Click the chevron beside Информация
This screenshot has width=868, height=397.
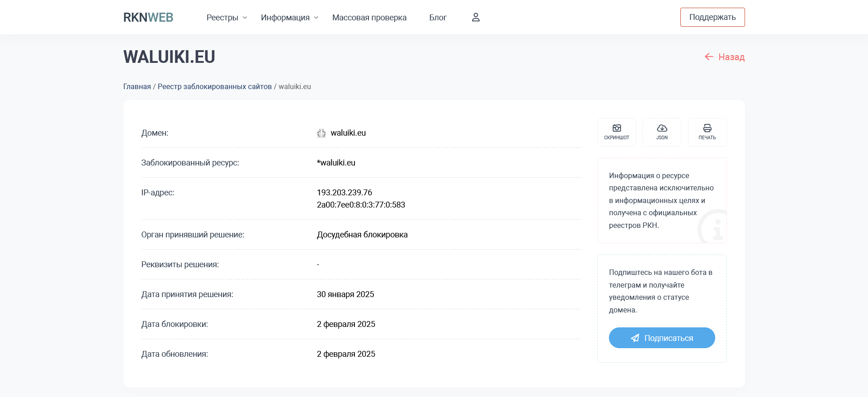coord(316,18)
